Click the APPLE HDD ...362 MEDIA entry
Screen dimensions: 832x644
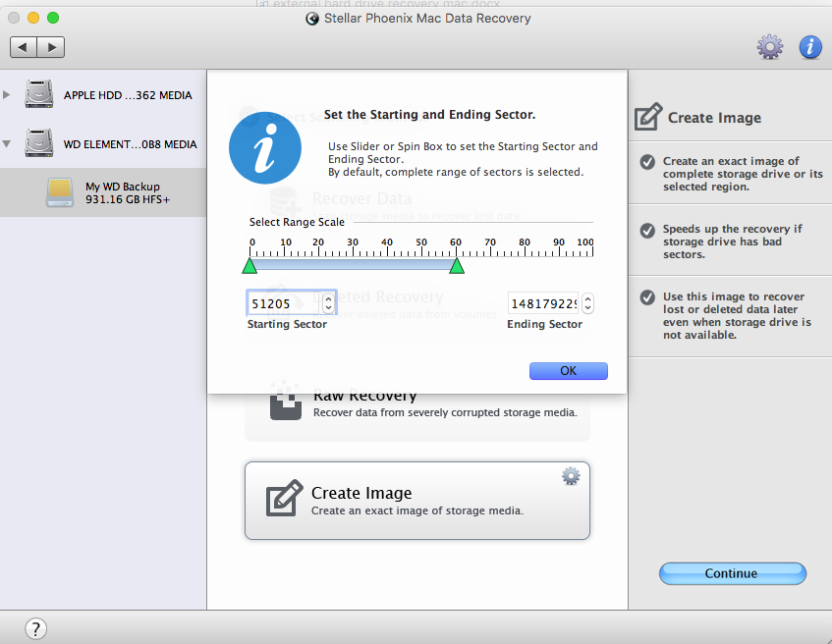pyautogui.click(x=128, y=95)
